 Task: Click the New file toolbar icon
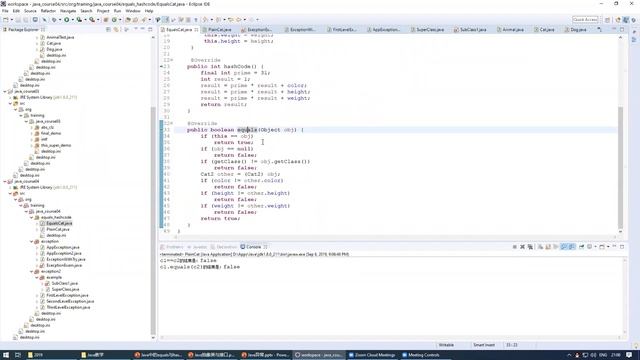[x=5, y=20]
